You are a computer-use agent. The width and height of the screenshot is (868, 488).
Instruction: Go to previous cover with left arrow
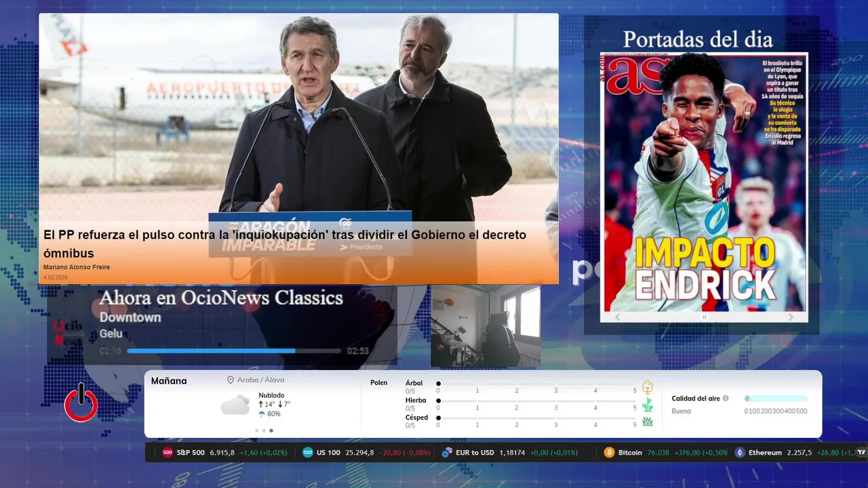tap(617, 317)
